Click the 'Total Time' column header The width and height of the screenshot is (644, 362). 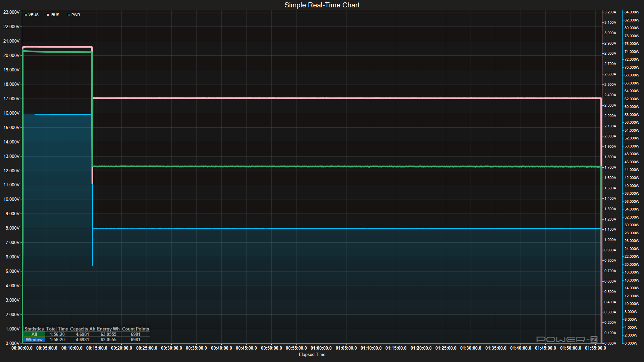click(57, 329)
